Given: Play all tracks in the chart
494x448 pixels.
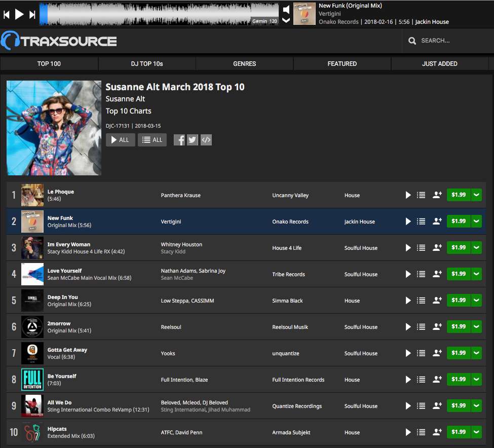Looking at the screenshot, I should (x=121, y=140).
